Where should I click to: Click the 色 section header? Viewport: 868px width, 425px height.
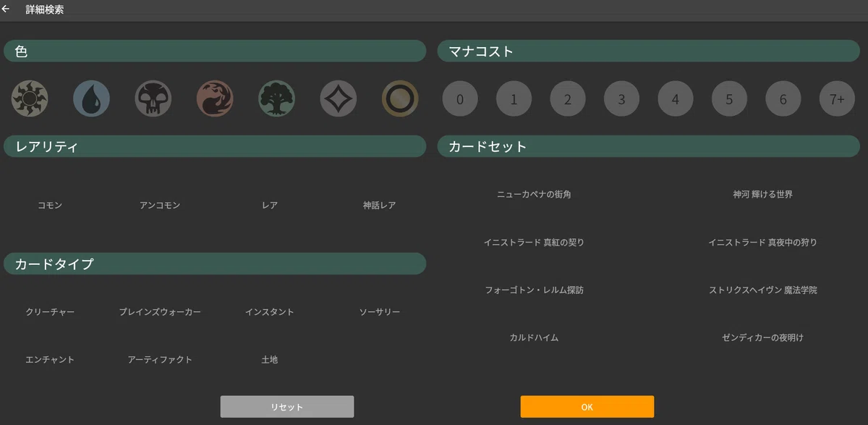pos(215,51)
